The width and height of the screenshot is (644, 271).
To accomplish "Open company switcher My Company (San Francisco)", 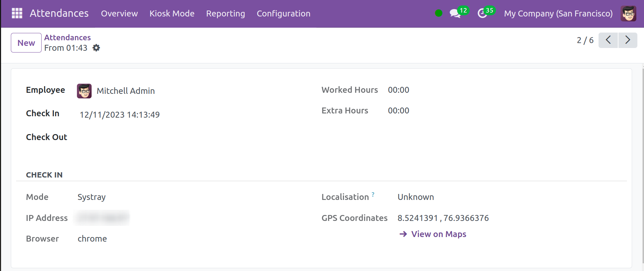I will [558, 13].
